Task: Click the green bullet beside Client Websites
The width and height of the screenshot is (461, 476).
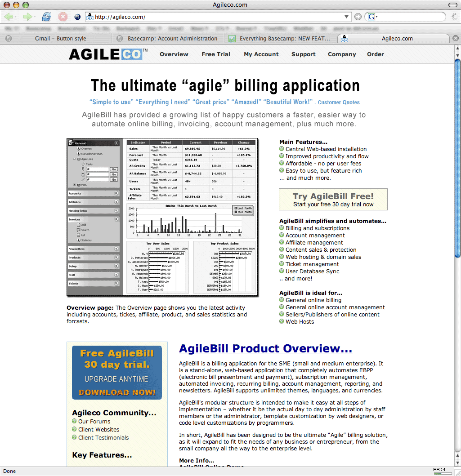Action: 74,429
